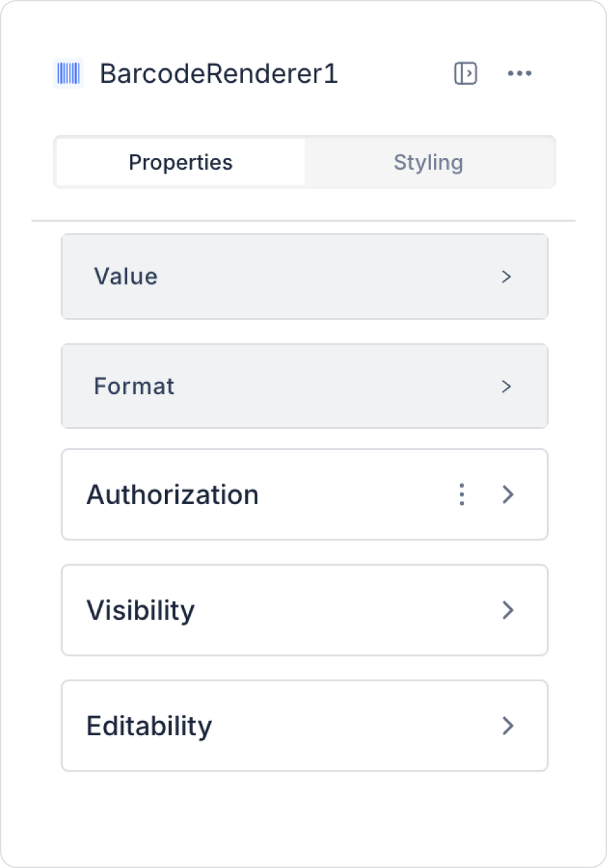Click the chevron arrow in Value row
The height and width of the screenshot is (868, 607).
point(506,276)
